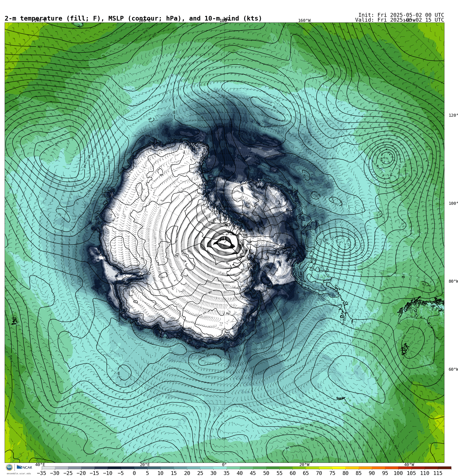The height and width of the screenshot is (476, 458).
Task: Click the "Init: Fri 2025-05-02 00 UTC" text
Action: tap(401, 15)
